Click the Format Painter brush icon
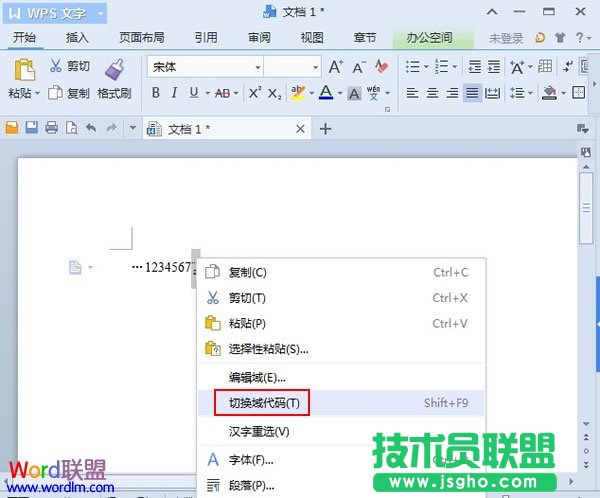Image resolution: width=600 pixels, height=498 pixels. (x=113, y=69)
